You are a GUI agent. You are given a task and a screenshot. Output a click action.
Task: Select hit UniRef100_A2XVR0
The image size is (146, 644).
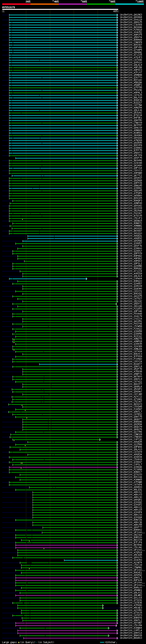point(131,610)
